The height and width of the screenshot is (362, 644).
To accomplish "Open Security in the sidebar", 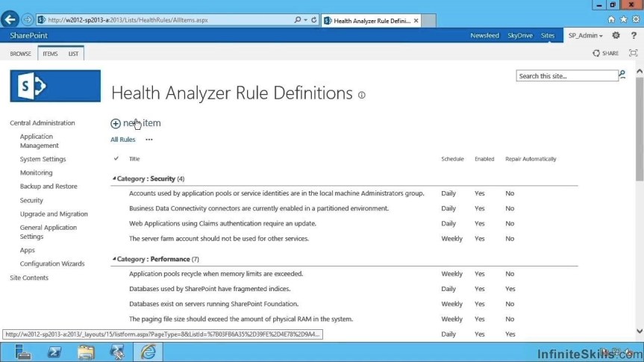I will (31, 200).
